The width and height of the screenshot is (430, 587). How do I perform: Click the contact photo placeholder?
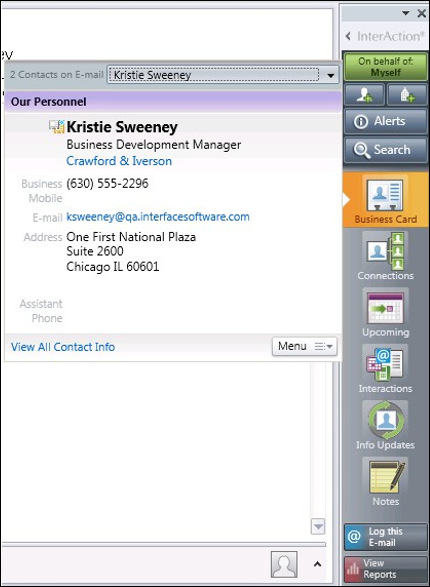pos(284,564)
